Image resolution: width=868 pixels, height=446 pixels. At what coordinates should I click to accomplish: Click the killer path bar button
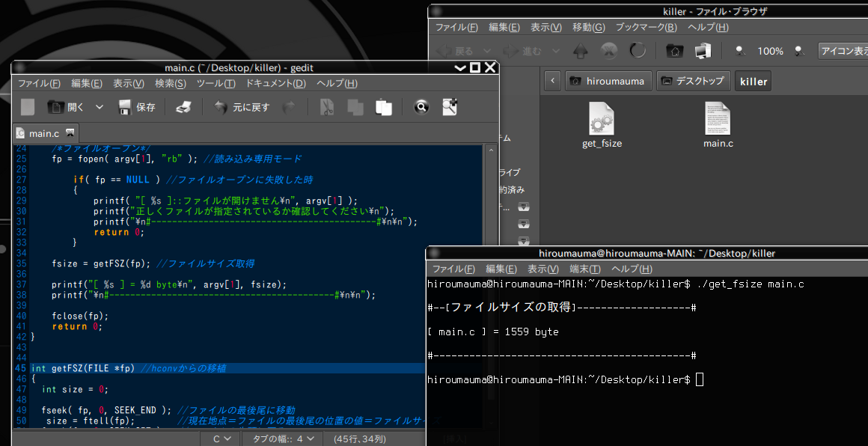754,82
